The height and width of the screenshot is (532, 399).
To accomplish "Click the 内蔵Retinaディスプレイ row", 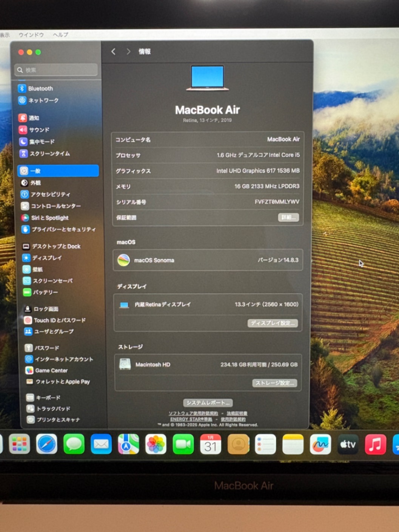I will (x=208, y=305).
